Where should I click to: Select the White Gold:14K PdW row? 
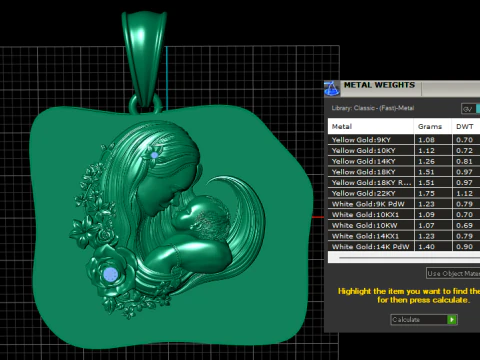click(x=404, y=246)
